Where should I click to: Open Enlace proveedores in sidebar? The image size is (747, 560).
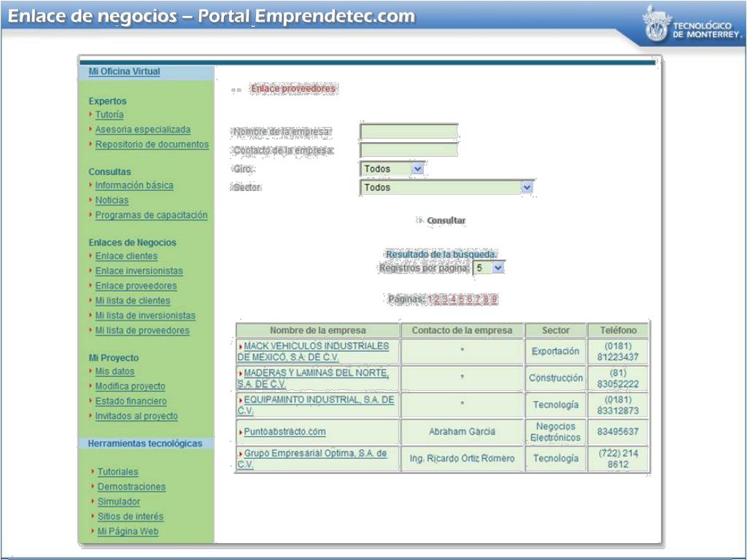(136, 286)
